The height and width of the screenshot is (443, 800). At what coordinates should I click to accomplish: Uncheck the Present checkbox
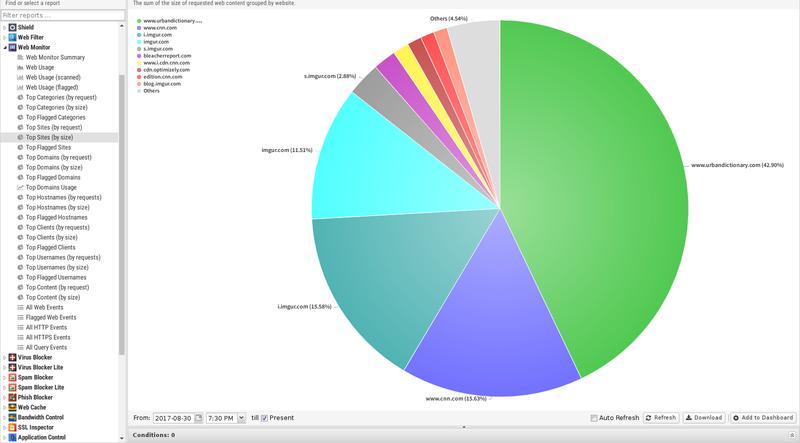(x=264, y=417)
